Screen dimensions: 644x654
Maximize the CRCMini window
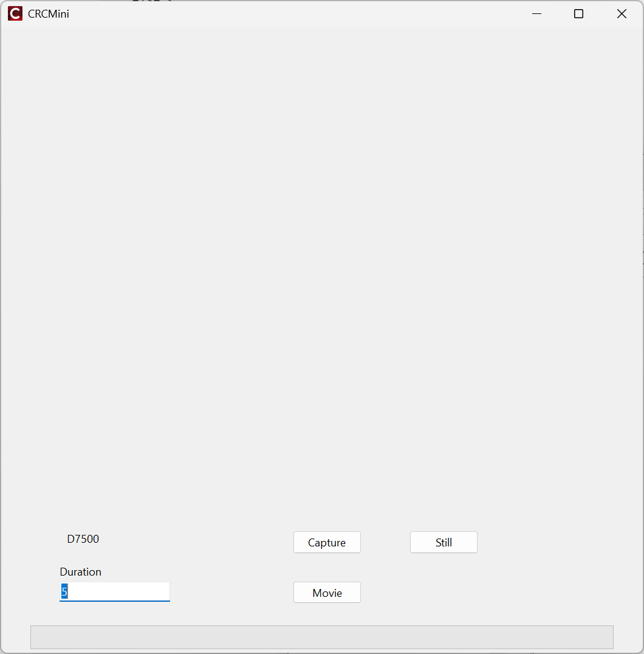tap(578, 13)
